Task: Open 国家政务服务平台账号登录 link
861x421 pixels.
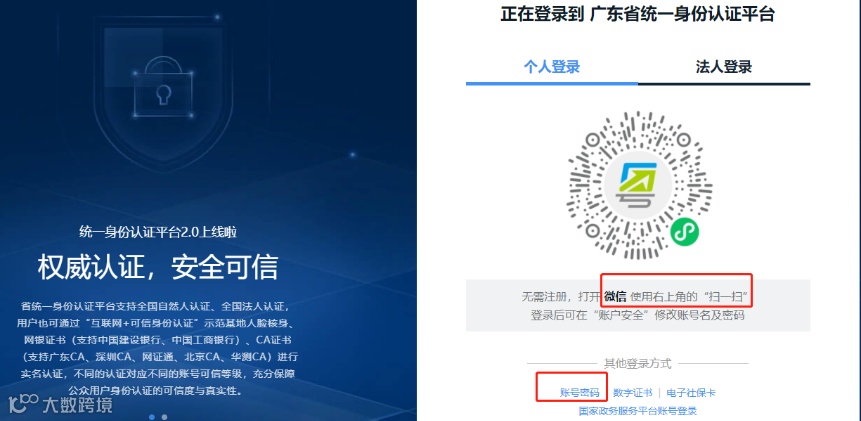Action: pos(638,411)
